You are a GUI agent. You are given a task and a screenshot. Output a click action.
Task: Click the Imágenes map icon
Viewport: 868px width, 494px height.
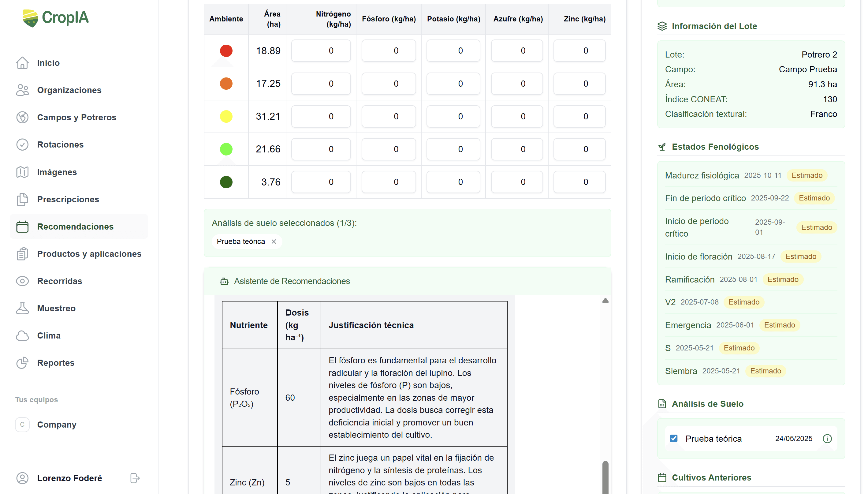click(22, 172)
